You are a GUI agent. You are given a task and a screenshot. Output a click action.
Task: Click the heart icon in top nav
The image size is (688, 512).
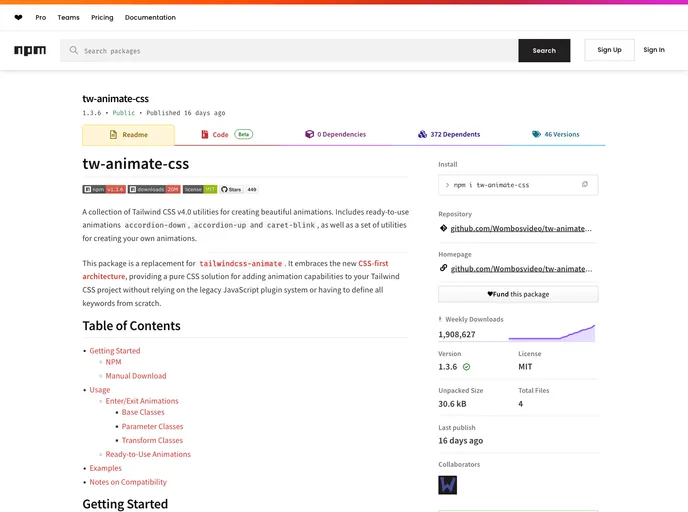pyautogui.click(x=18, y=18)
